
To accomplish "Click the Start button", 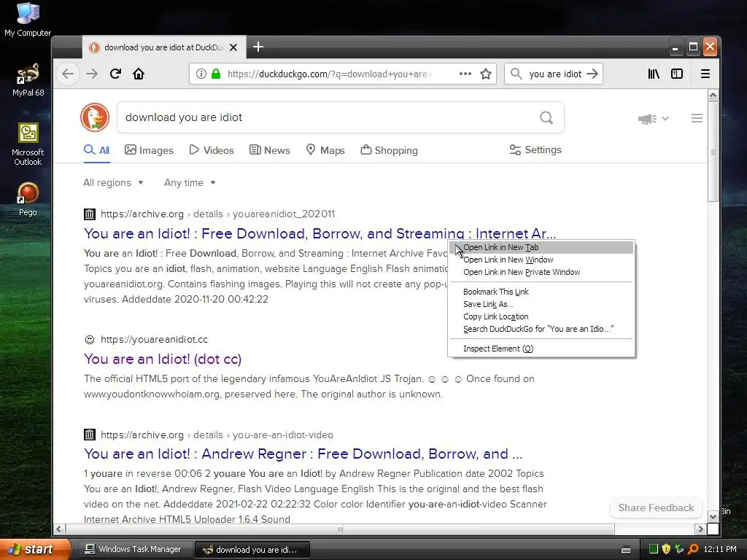I will [35, 549].
